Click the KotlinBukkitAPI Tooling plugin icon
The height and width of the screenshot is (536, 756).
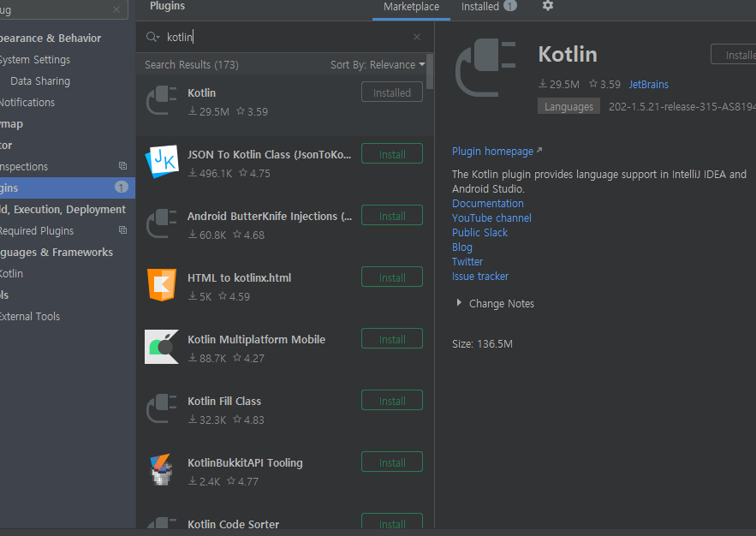(162, 470)
